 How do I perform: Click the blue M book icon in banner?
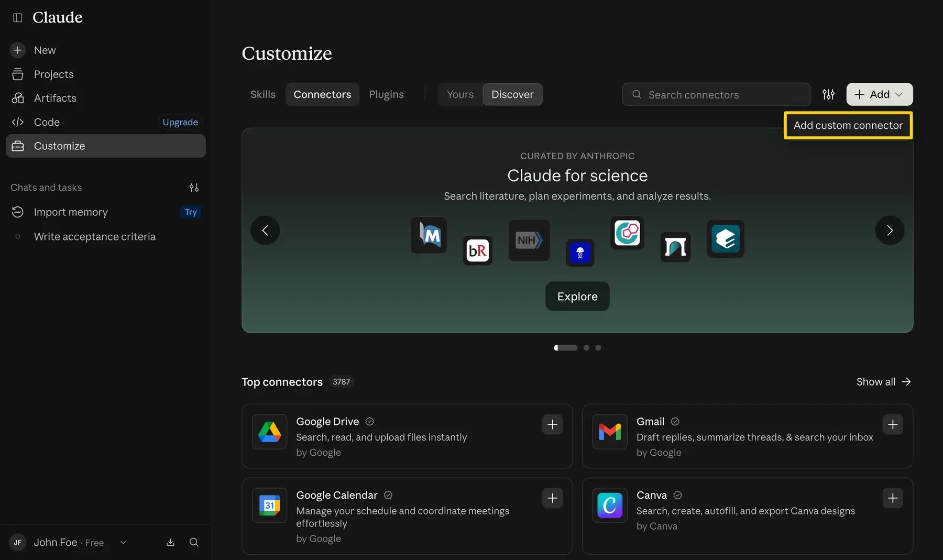pyautogui.click(x=429, y=235)
